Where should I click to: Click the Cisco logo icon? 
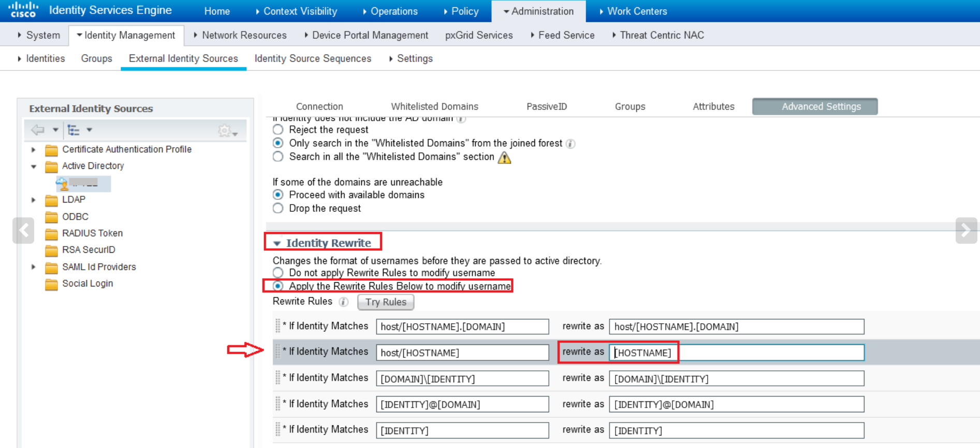23,10
